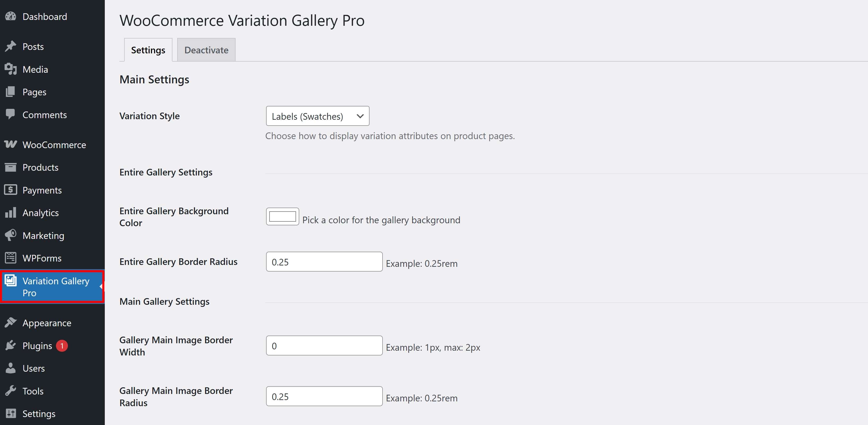
Task: Open Analytics label in sidebar
Action: pos(40,213)
